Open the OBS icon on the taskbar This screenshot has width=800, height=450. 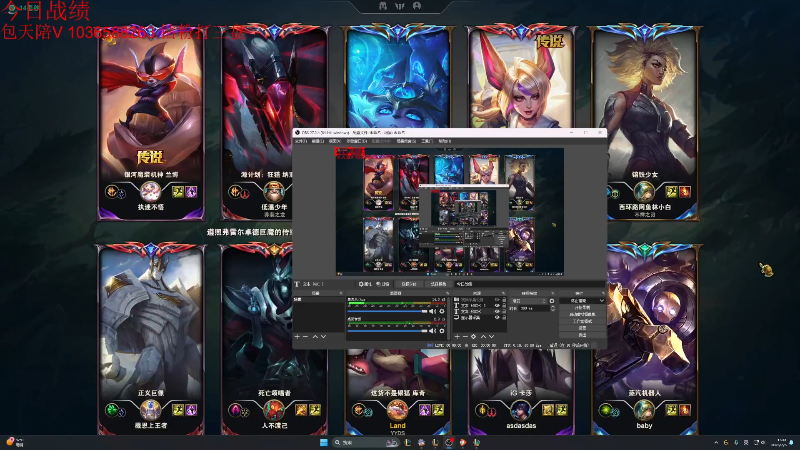[x=449, y=442]
